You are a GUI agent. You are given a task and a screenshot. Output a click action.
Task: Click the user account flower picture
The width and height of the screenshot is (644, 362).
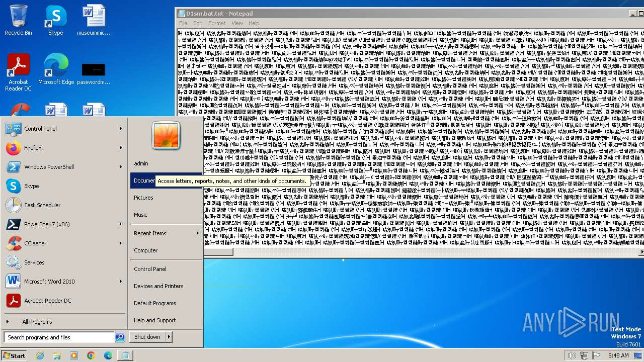click(166, 136)
